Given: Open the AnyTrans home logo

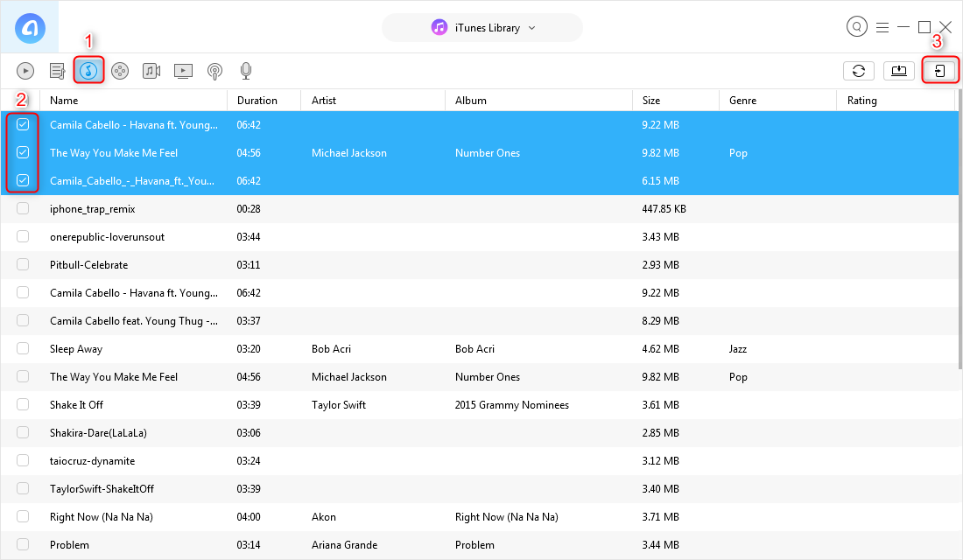Looking at the screenshot, I should coord(30,28).
